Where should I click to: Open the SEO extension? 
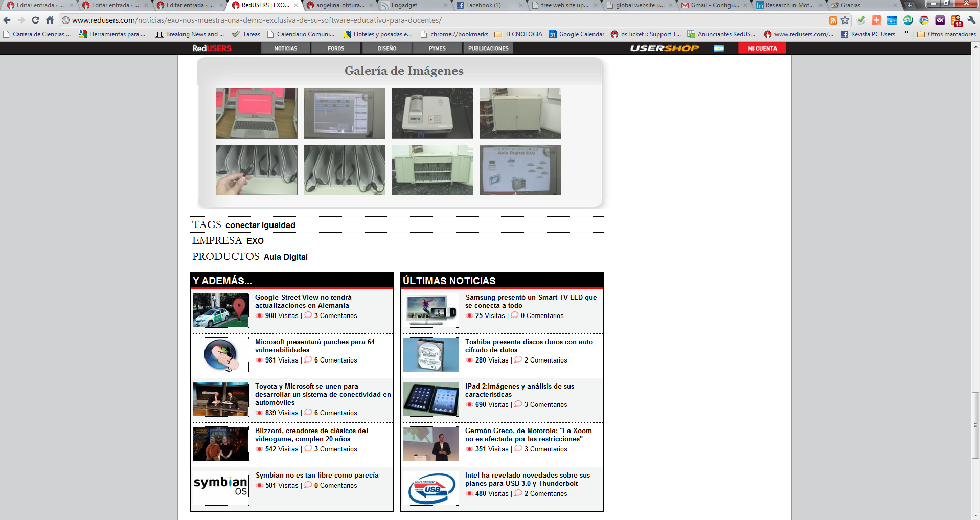(924, 20)
